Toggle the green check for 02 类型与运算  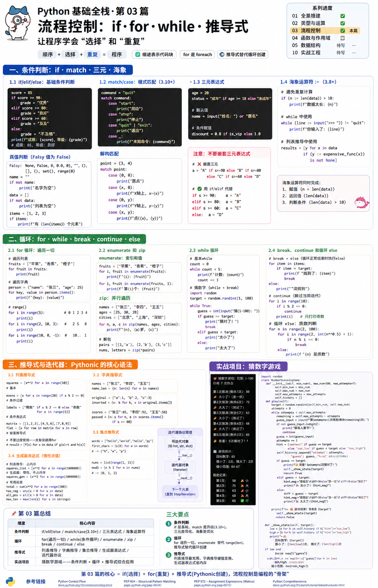pyautogui.click(x=342, y=23)
